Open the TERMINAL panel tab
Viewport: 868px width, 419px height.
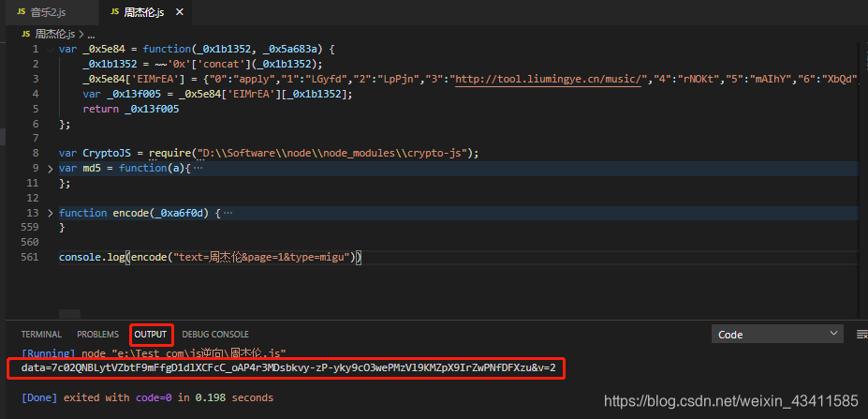click(x=41, y=335)
